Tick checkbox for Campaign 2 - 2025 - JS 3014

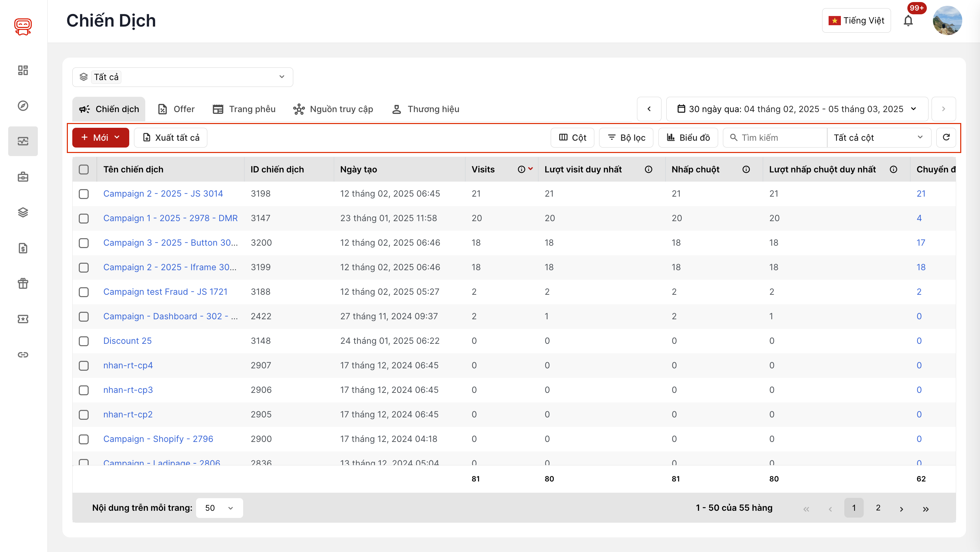[84, 194]
